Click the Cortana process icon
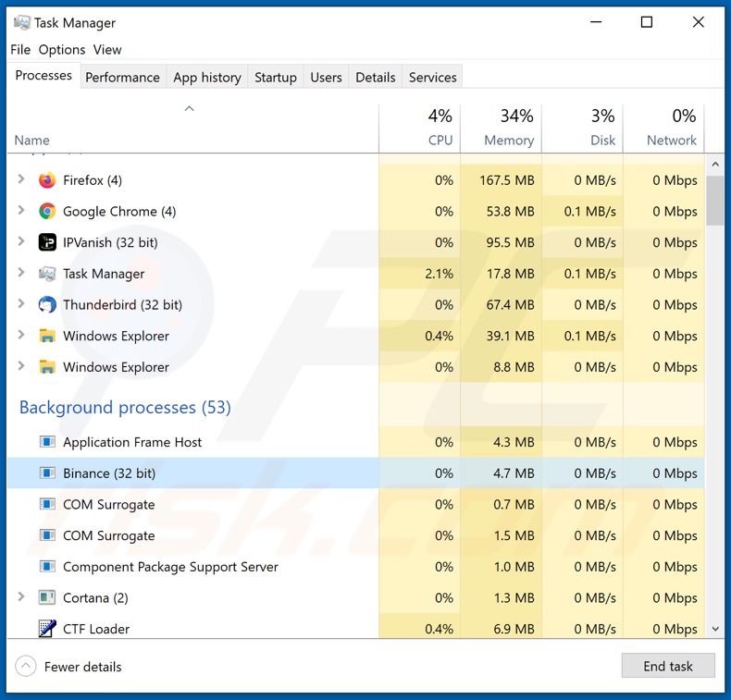 point(47,597)
